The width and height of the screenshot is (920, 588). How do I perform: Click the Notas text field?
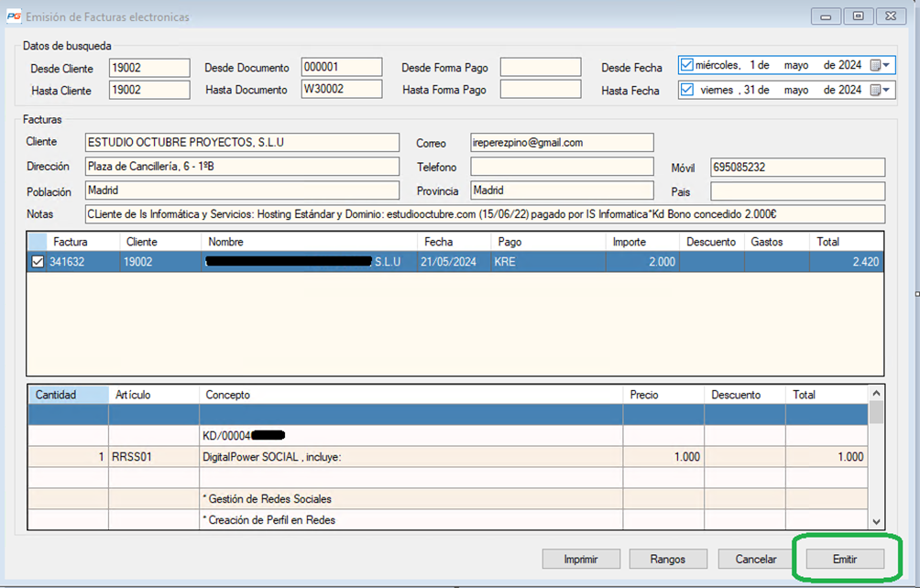485,214
